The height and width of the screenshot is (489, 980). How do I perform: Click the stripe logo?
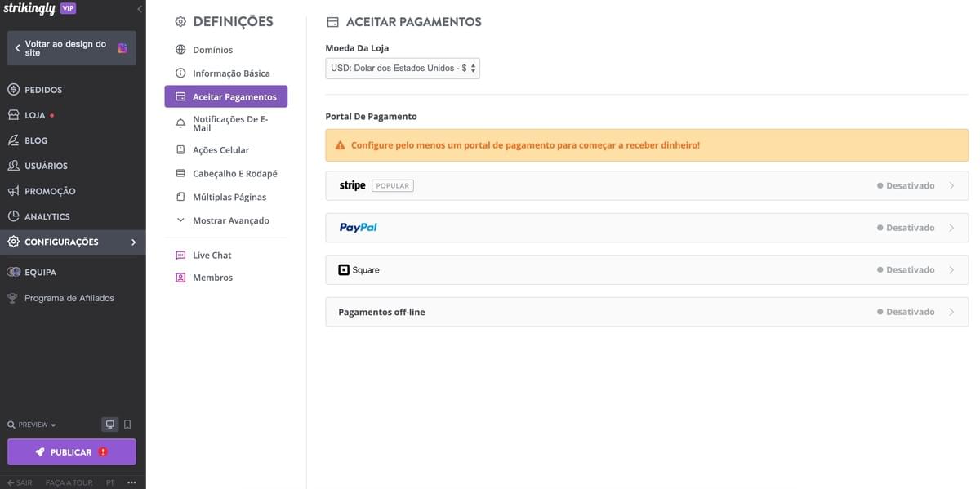(x=352, y=185)
